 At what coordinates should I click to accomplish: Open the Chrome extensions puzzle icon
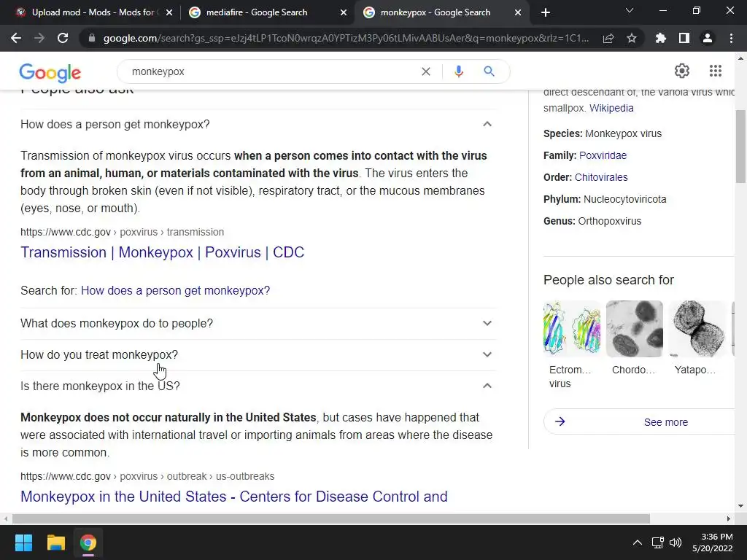pos(661,38)
